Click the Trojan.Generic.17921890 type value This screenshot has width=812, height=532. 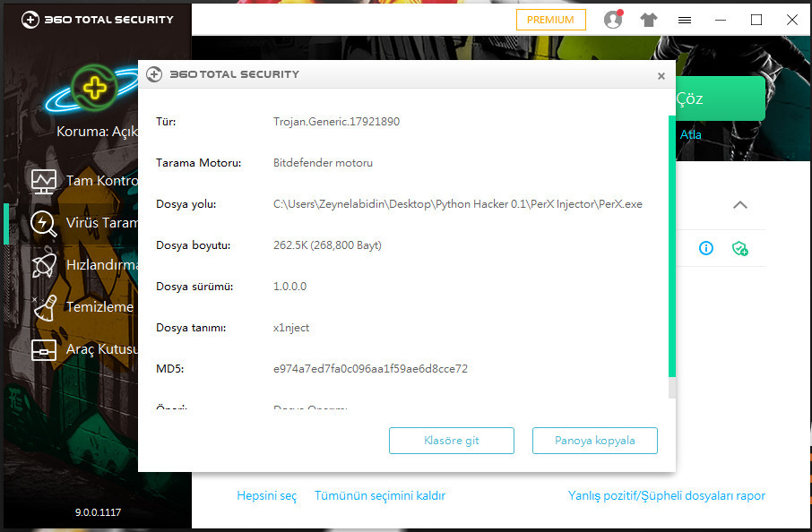(x=337, y=122)
